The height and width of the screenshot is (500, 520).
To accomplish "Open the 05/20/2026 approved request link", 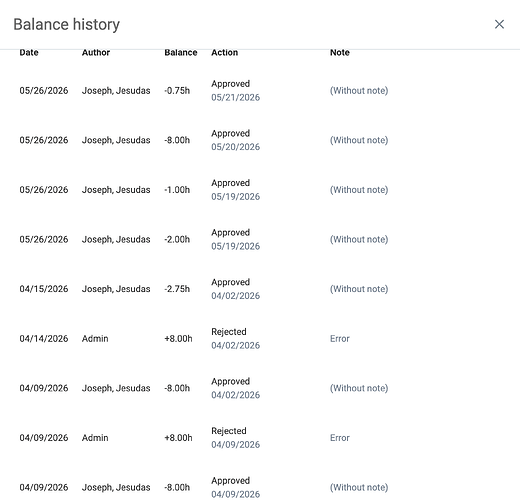I will pyautogui.click(x=235, y=147).
